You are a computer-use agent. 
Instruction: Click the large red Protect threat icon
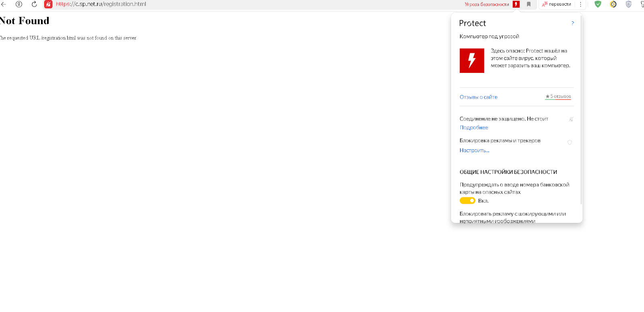tap(472, 60)
